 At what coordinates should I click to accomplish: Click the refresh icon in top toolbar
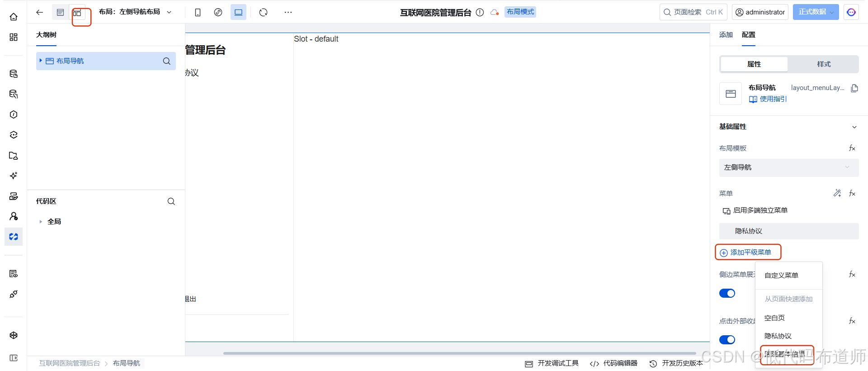coord(264,12)
